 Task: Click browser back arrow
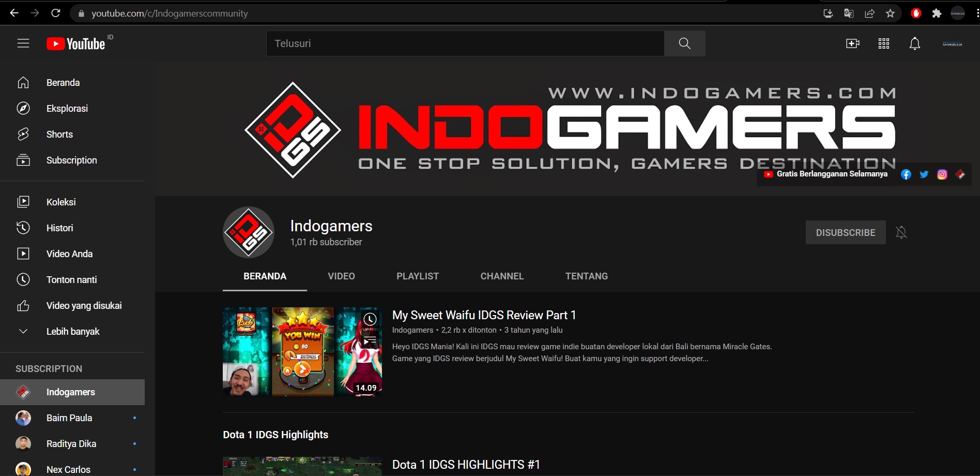pyautogui.click(x=14, y=13)
